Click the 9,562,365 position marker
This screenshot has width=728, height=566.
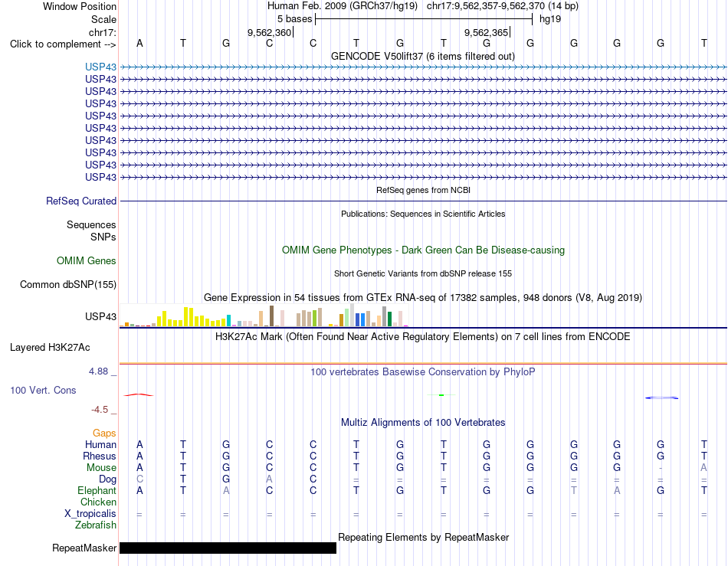[487, 32]
